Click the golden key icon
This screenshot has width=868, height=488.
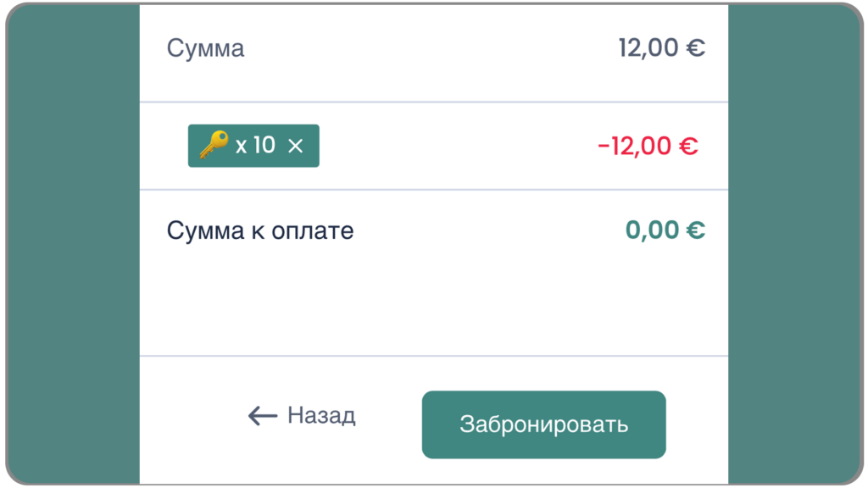pos(214,145)
